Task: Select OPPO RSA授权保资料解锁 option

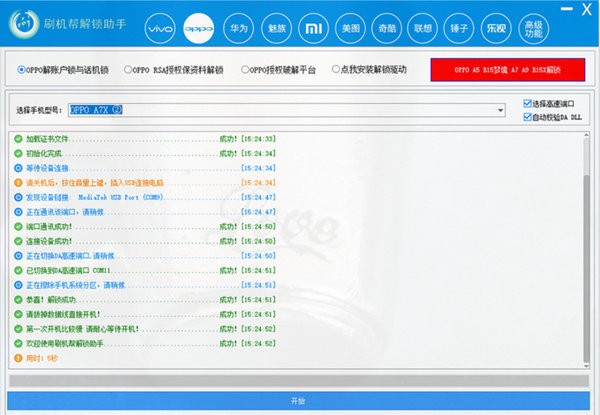Action: pyautogui.click(x=129, y=70)
